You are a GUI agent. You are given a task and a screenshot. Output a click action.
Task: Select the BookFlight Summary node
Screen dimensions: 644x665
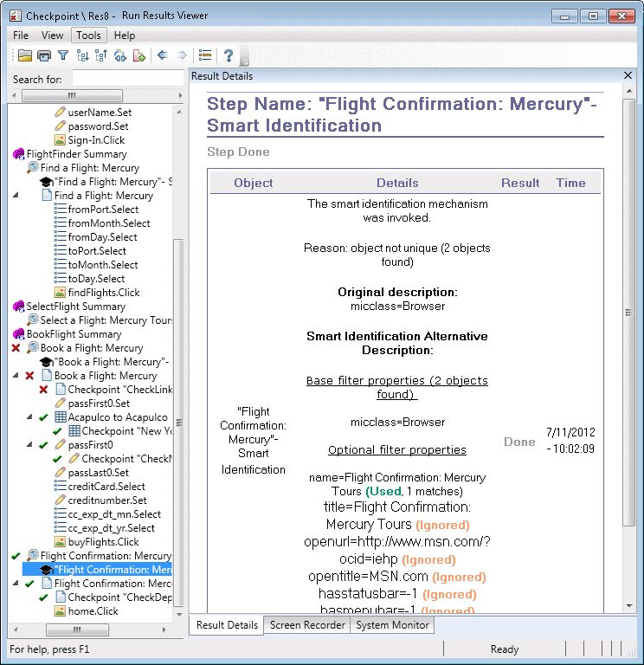[x=74, y=334]
